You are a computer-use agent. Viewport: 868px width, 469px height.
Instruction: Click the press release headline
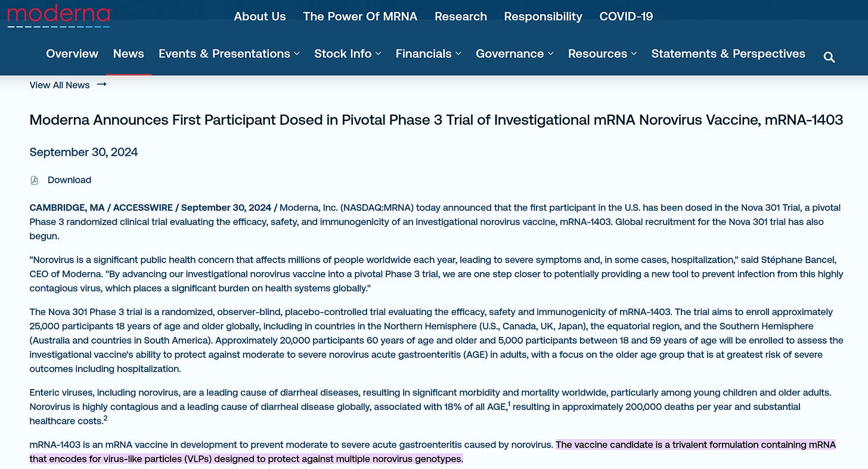coord(436,120)
